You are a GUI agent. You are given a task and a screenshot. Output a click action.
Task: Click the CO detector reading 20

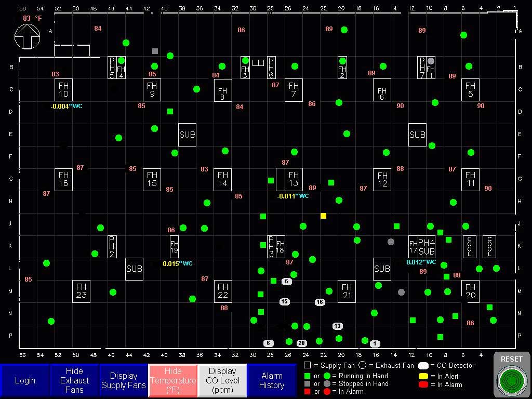[302, 343]
